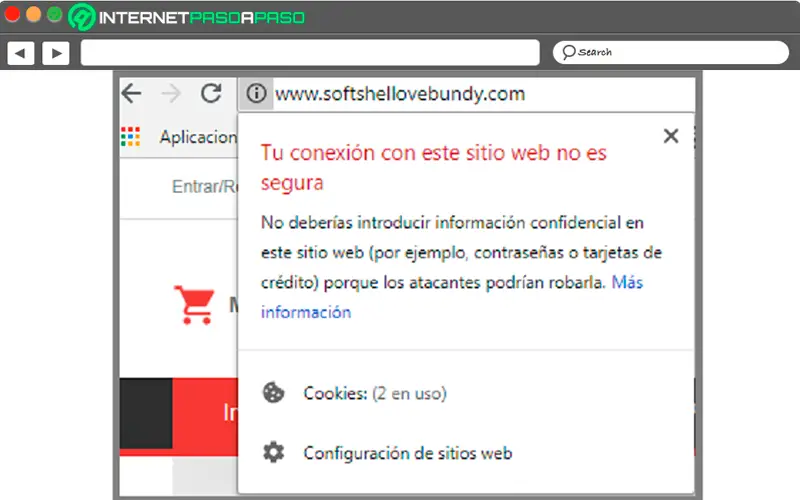Open Configuración de sitios web
800x500 pixels.
pos(408,453)
